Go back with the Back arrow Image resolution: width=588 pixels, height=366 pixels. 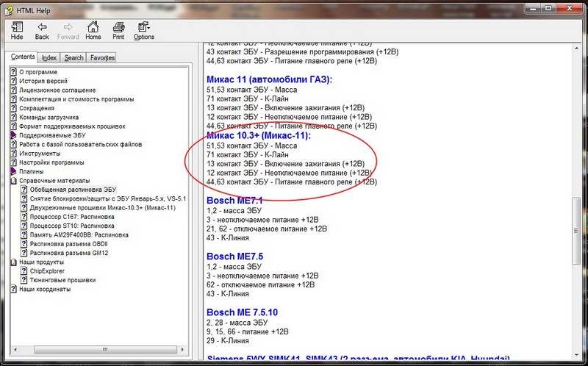pos(42,26)
